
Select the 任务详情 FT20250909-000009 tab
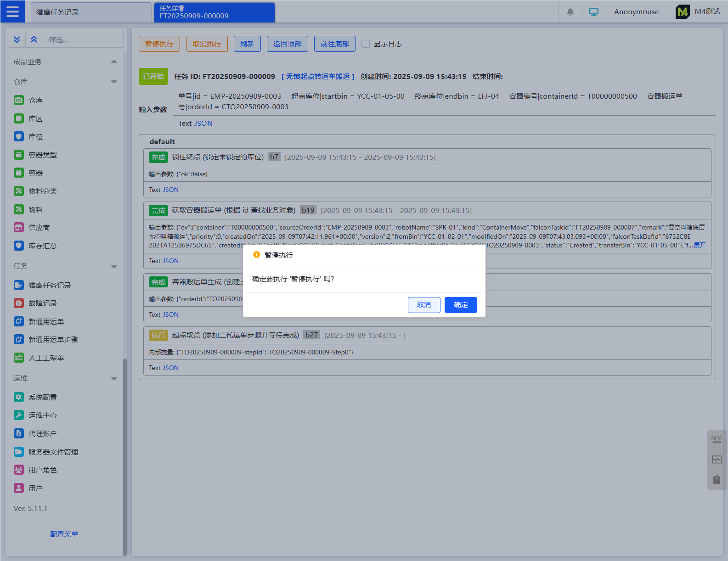coord(213,12)
